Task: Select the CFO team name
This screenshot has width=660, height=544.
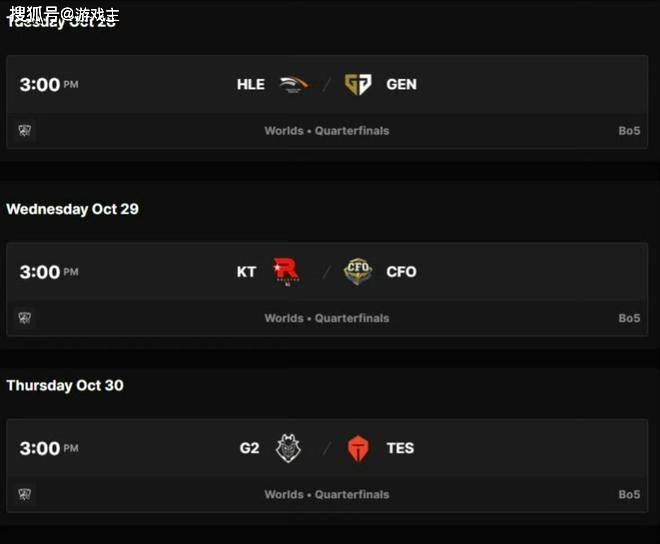Action: [x=401, y=271]
